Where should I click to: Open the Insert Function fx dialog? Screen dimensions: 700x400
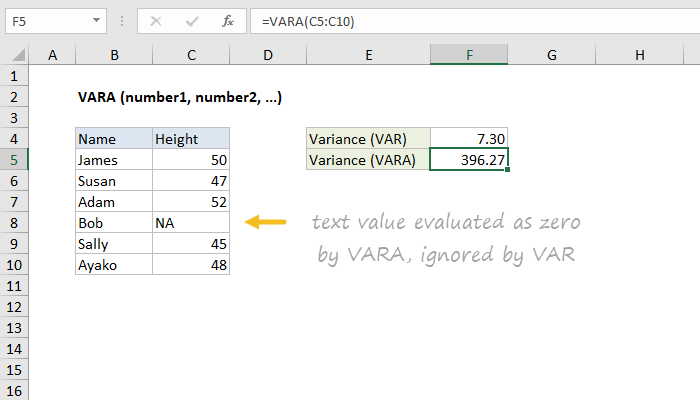[x=228, y=21]
